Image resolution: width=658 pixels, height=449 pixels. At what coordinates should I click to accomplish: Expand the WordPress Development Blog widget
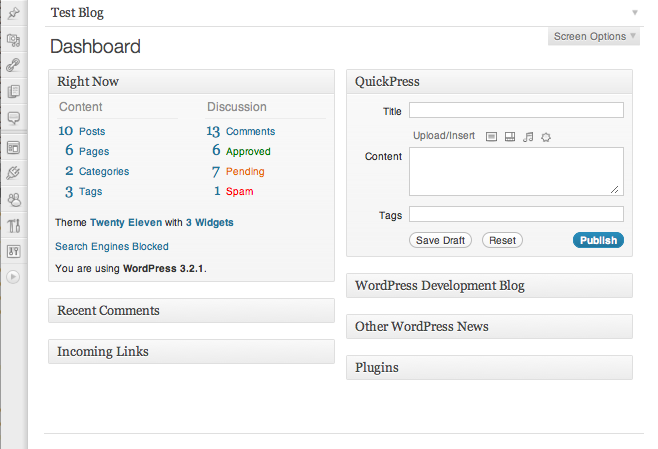[x=489, y=286]
